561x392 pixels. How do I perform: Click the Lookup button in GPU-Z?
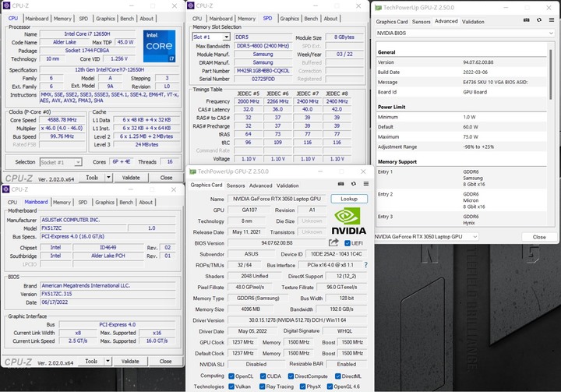349,199
